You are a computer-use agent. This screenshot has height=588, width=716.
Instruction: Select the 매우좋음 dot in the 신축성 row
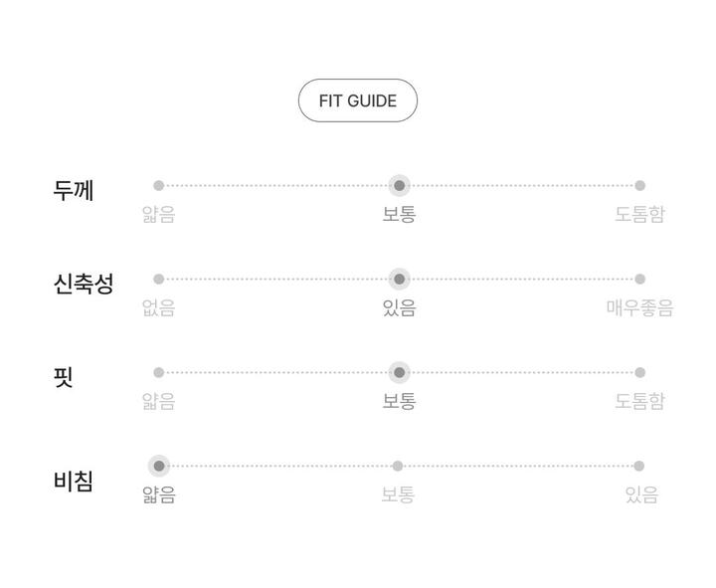click(639, 279)
